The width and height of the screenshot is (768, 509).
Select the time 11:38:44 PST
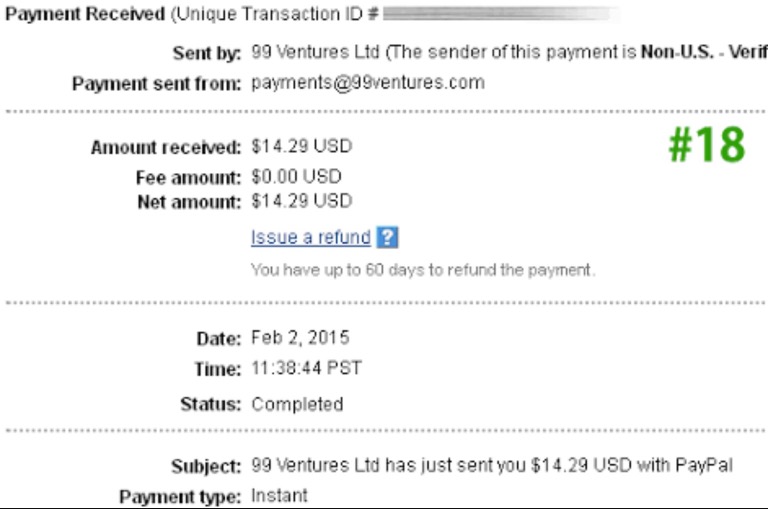pos(306,368)
